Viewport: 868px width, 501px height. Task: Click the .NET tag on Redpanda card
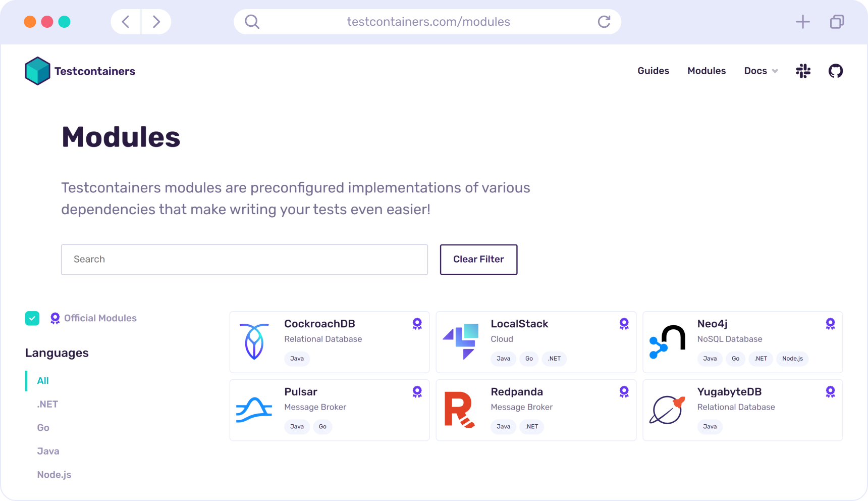click(x=531, y=427)
